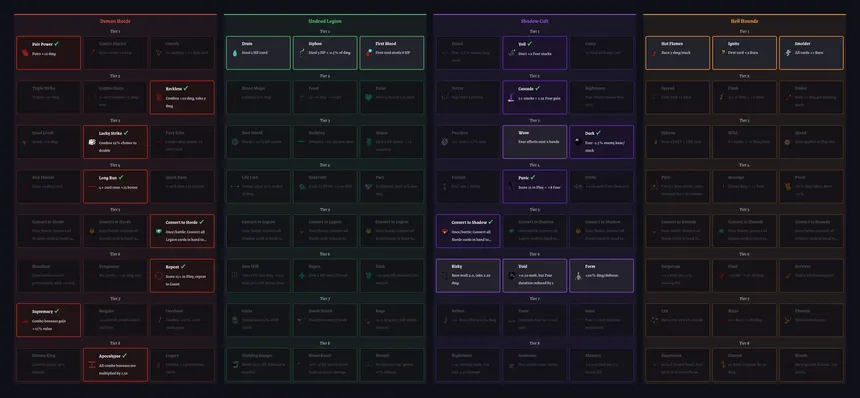Select the Undead Legion faction header
The height and width of the screenshot is (398, 860).
[x=325, y=21]
